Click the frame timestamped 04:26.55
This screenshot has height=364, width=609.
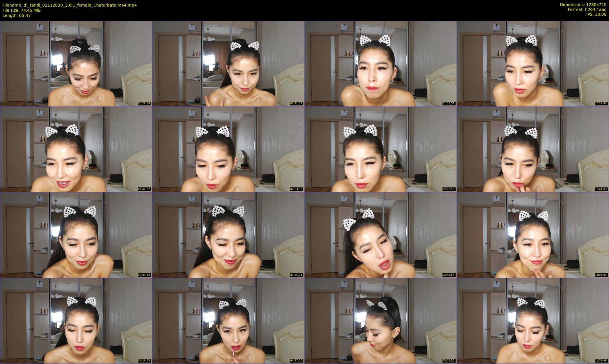pos(76,321)
